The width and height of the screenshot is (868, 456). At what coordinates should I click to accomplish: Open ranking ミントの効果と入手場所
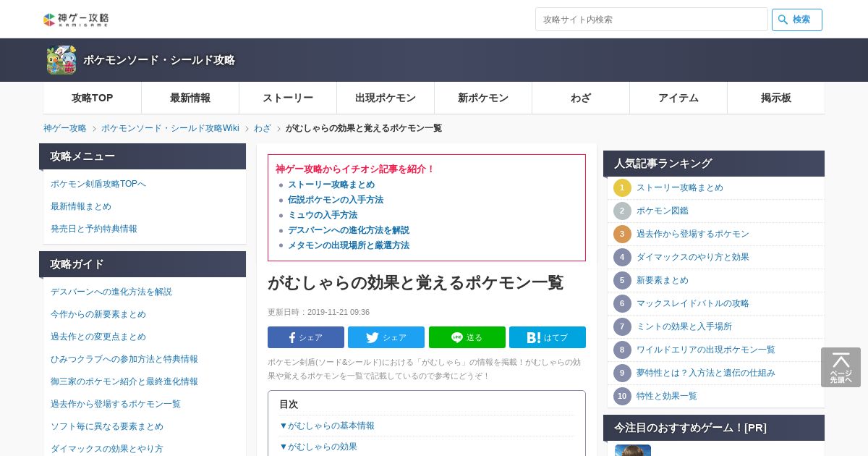click(684, 326)
